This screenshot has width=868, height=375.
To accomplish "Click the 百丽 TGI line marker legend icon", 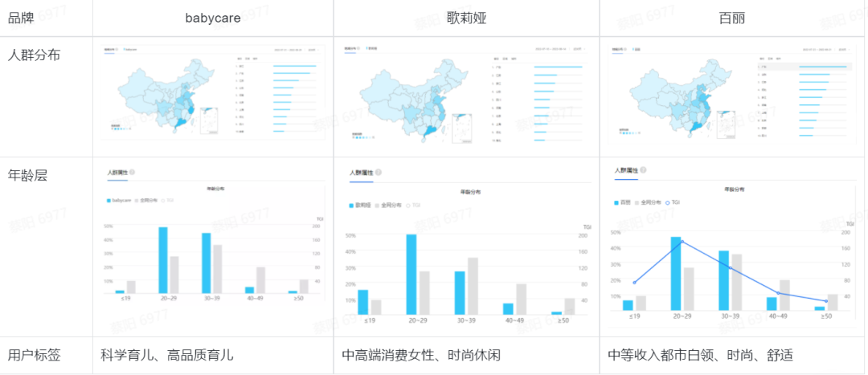I will (x=665, y=203).
